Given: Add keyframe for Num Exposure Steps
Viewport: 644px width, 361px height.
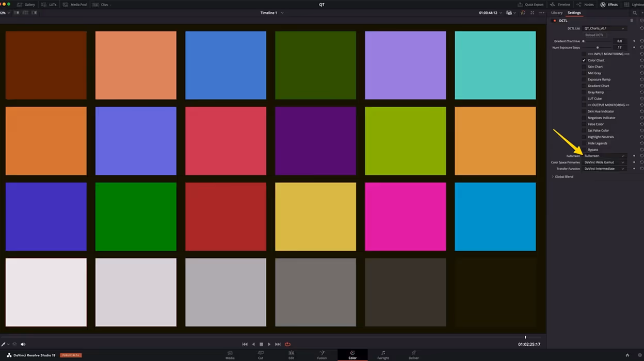Looking at the screenshot, I should click(x=634, y=47).
